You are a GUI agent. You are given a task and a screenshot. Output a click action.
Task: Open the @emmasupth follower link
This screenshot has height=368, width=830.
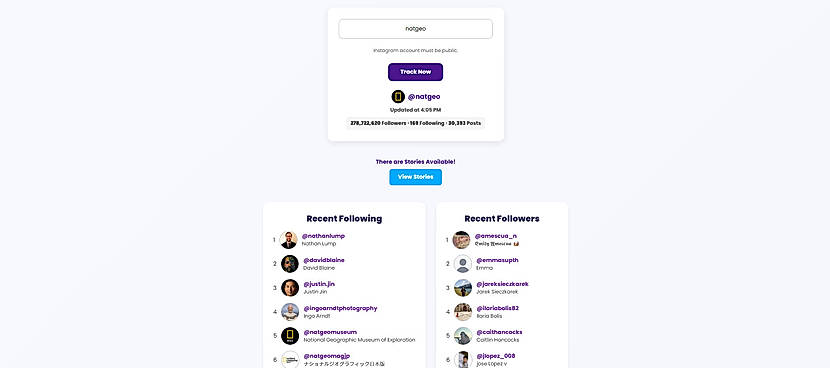(497, 260)
